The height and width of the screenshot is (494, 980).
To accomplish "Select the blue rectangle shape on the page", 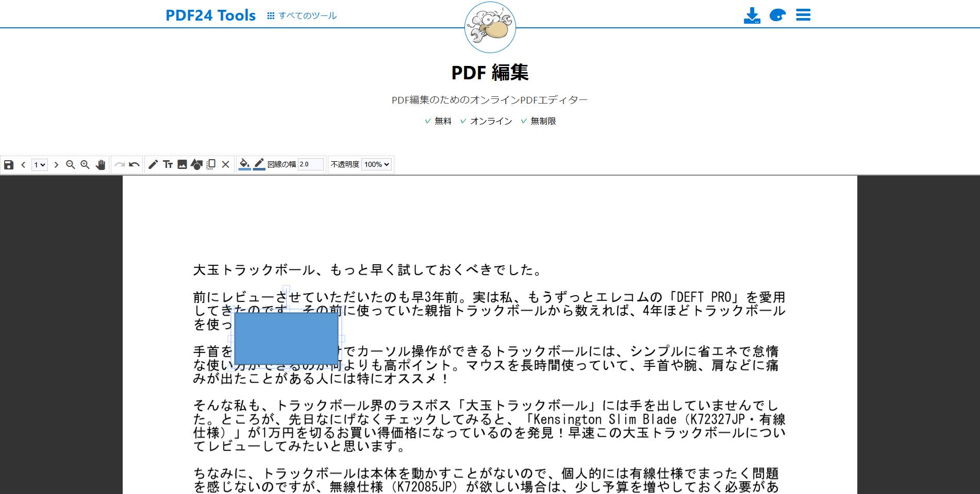I will [286, 338].
